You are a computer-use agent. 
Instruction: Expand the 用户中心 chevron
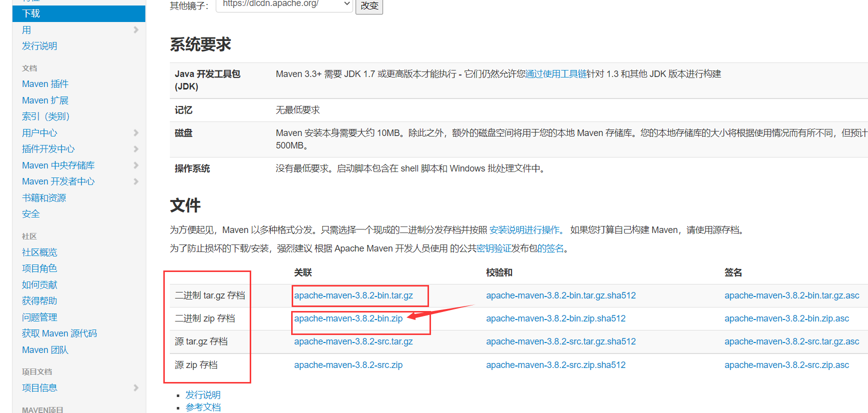point(136,133)
